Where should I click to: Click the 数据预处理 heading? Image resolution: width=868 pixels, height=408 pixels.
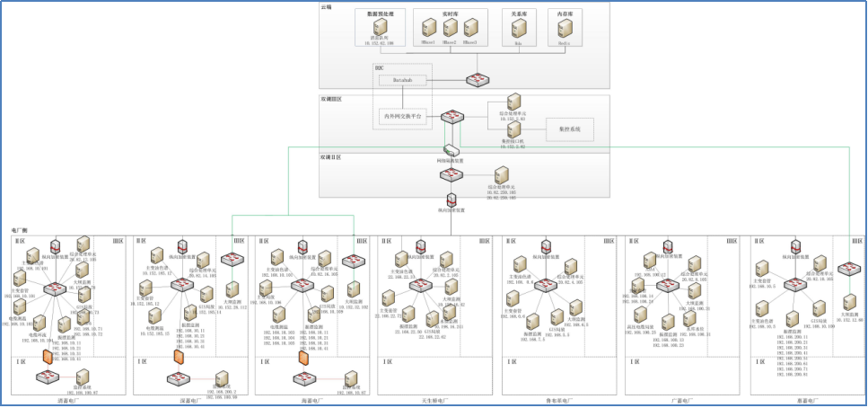pyautogui.click(x=379, y=13)
